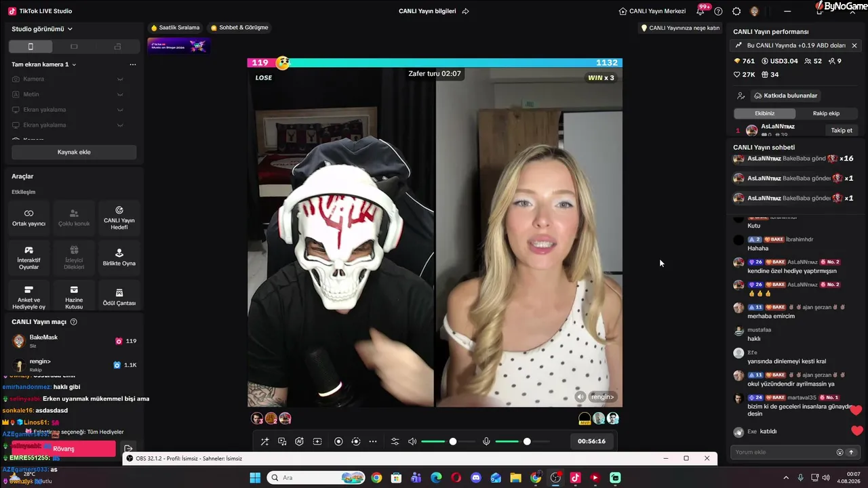Open the Çoklu konuk tool
The width and height of the screenshot is (868, 488).
[x=74, y=218]
